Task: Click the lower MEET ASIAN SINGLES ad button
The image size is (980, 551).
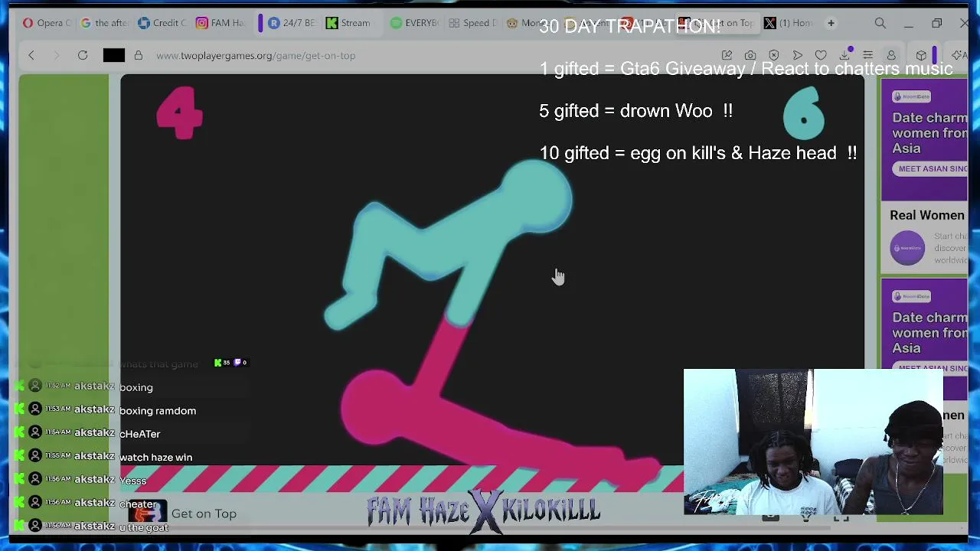Action: [929, 368]
